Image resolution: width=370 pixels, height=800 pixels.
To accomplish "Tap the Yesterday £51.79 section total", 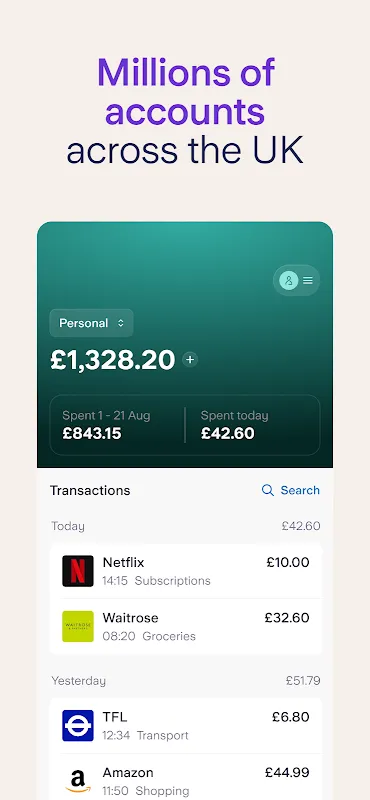I will (x=303, y=681).
